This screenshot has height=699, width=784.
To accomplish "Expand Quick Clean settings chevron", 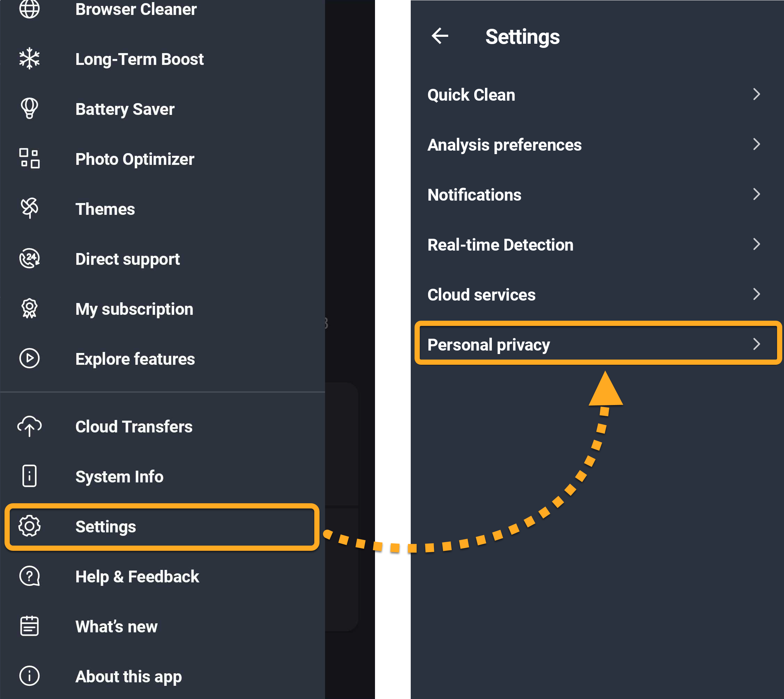I will pyautogui.click(x=756, y=94).
